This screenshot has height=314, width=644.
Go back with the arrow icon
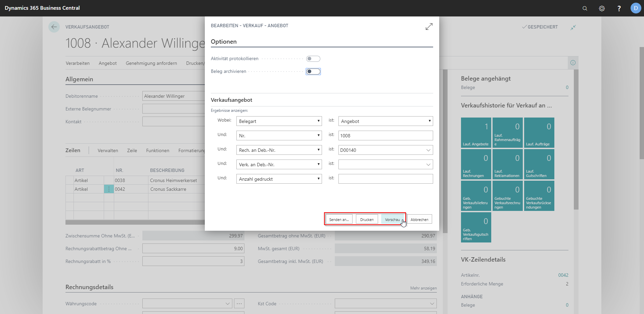[54, 27]
